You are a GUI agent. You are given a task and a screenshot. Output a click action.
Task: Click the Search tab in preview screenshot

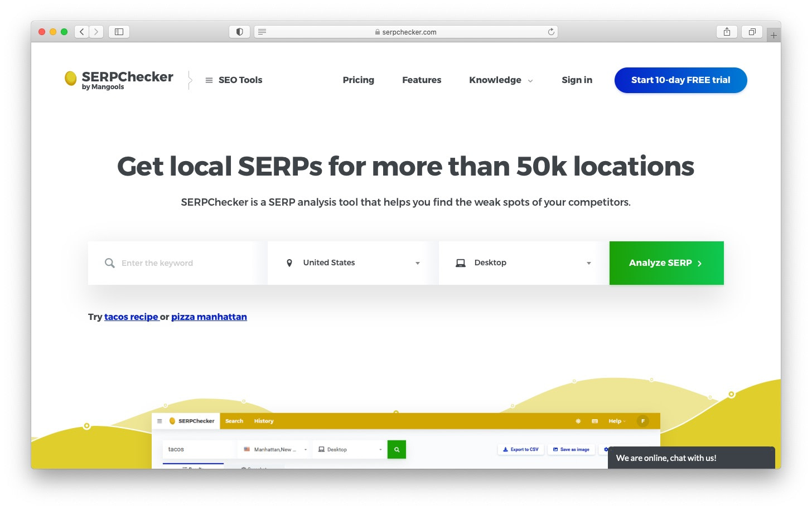pyautogui.click(x=234, y=421)
